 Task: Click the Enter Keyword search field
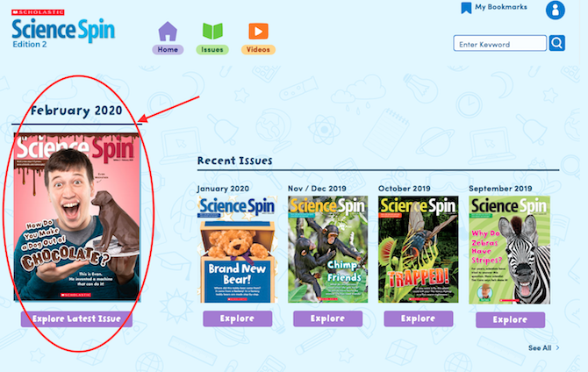point(500,44)
